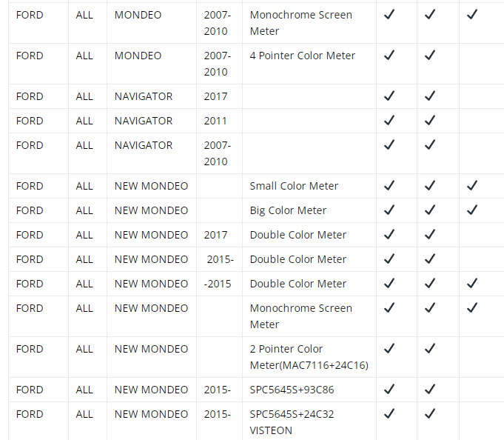Click third-column checkmark in Mondeo Monochrome row
The height and width of the screenshot is (440, 504).
pos(472,15)
